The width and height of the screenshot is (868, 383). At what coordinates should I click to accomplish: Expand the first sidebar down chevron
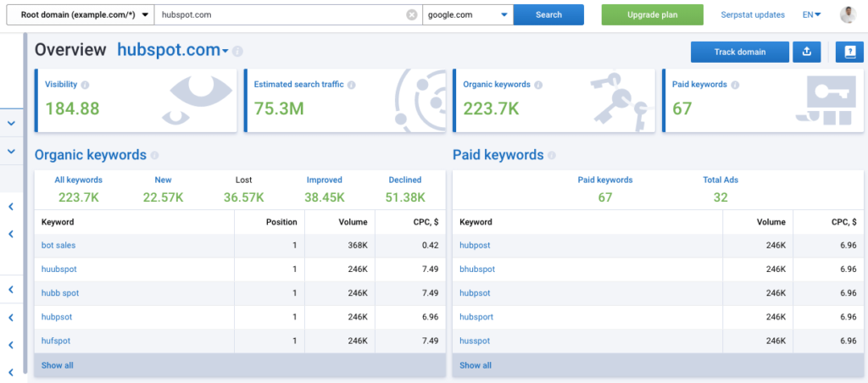[11, 124]
